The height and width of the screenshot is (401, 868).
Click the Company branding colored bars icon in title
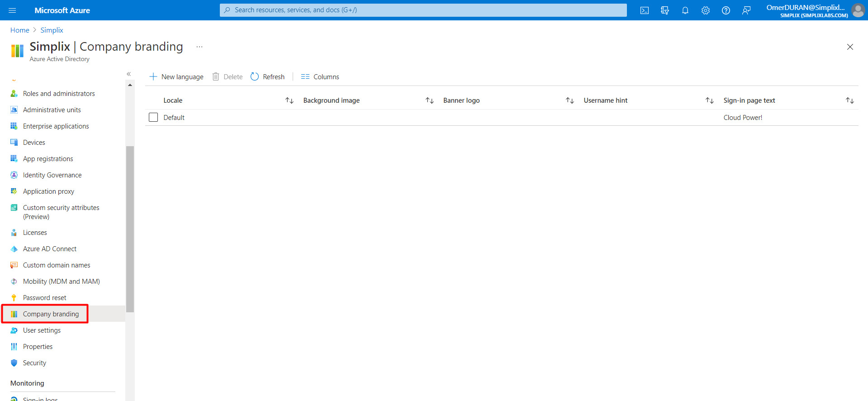(17, 51)
